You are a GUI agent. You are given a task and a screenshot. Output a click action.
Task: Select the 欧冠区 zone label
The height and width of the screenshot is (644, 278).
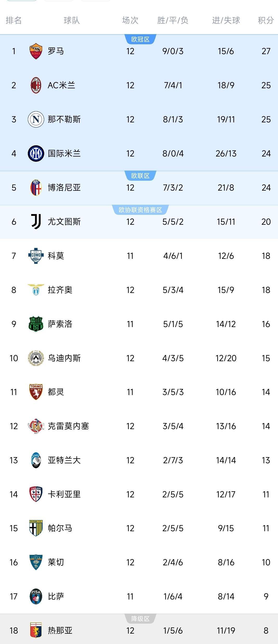click(x=140, y=39)
